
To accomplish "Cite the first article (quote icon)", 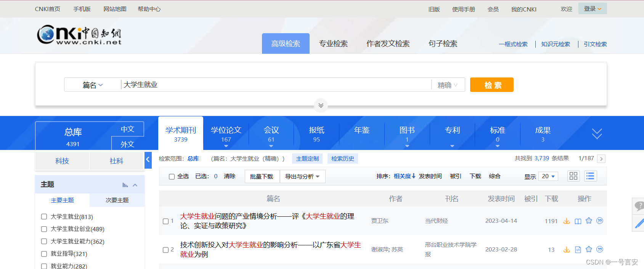I will (600, 221).
